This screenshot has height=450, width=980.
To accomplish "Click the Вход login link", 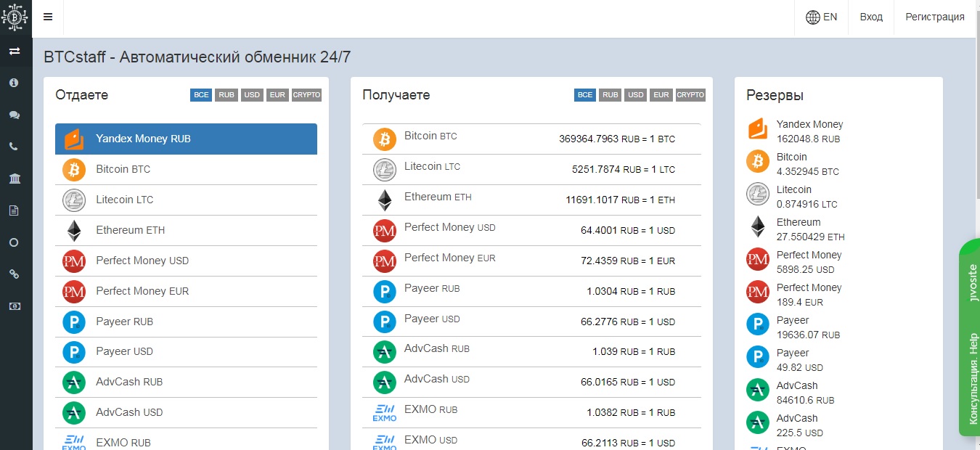I will [x=871, y=17].
